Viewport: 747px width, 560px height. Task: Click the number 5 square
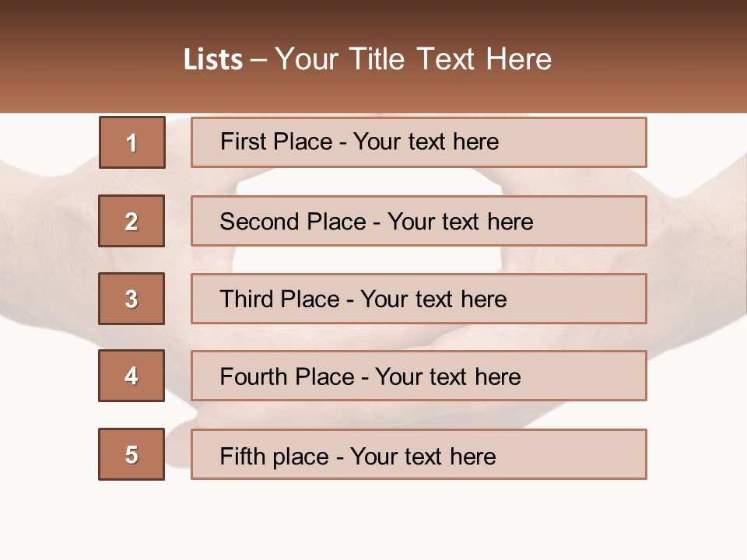132,454
